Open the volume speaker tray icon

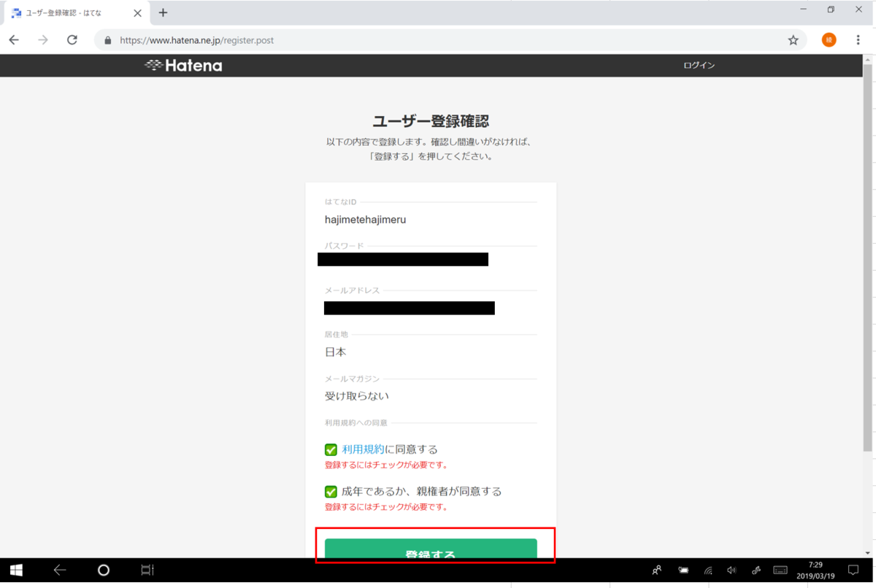click(731, 570)
